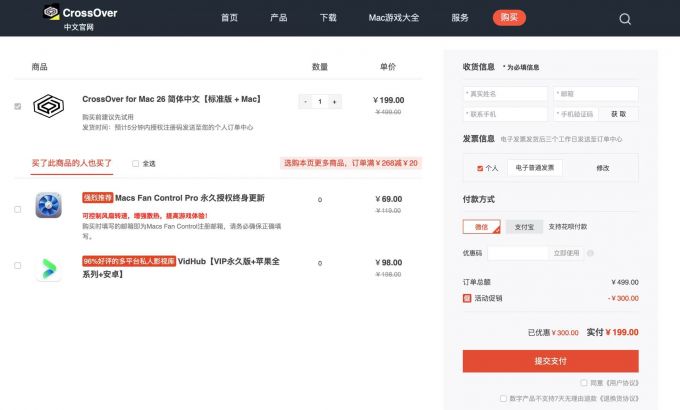
Task: Click the 提交支付 submit button
Action: [551, 361]
